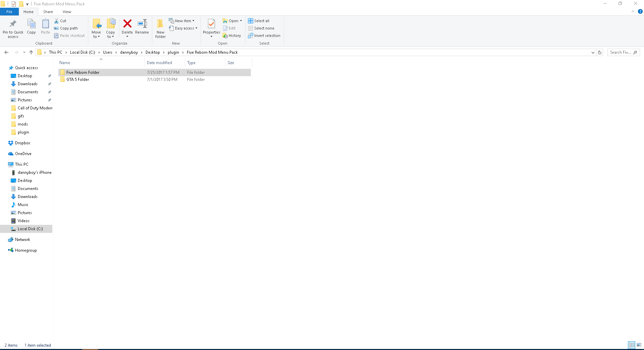The height and width of the screenshot is (350, 644).
Task: Delete the selected folder with red X
Action: 127,28
